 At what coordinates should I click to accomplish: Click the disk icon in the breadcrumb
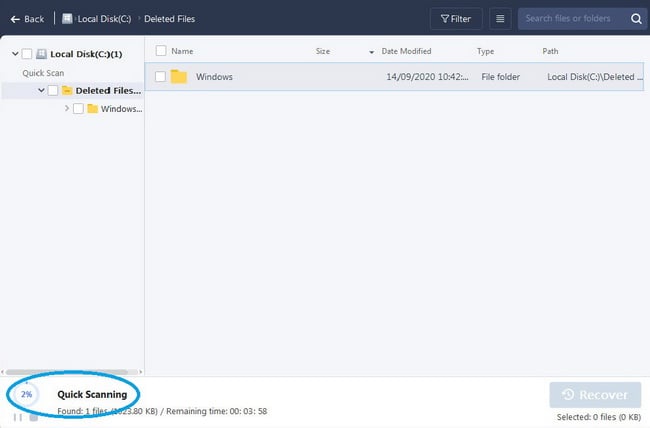pyautogui.click(x=67, y=19)
